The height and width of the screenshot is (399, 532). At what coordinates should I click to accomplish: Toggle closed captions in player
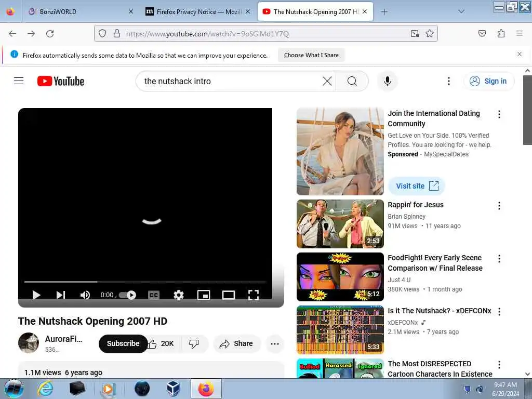(154, 295)
